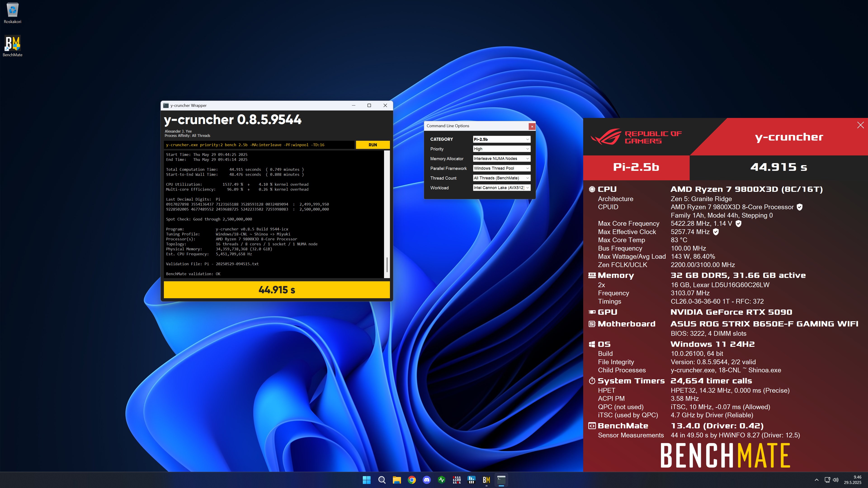Open the Memory Allocator dropdown

pyautogui.click(x=502, y=159)
